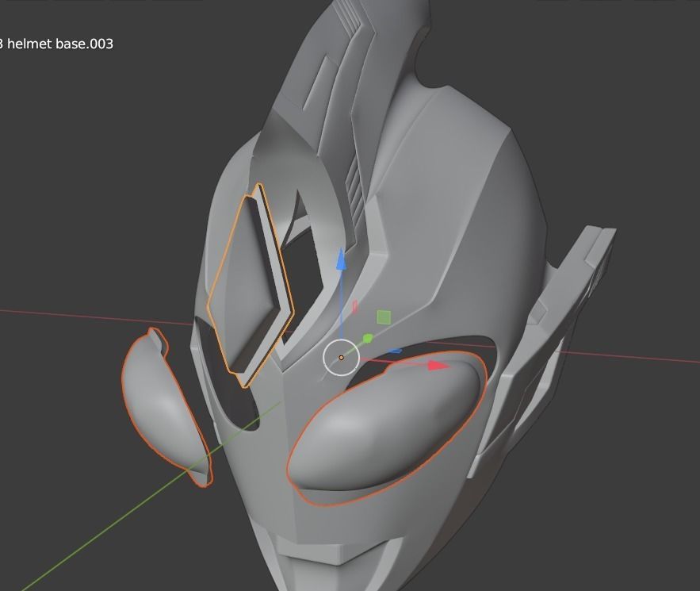Click the red X-axis move gizmo arrow
700x591 pixels.
click(x=438, y=366)
